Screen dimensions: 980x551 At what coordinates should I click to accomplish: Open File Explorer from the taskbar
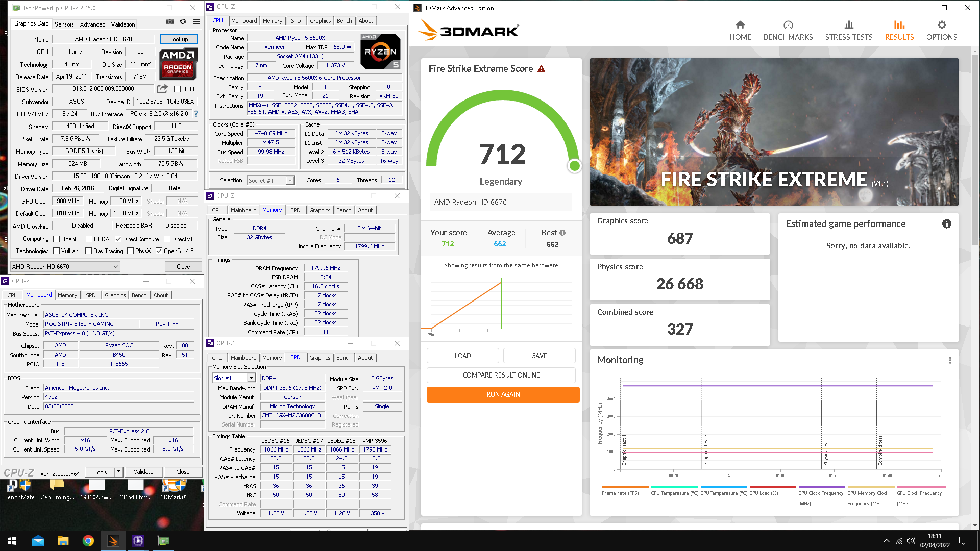coord(63,541)
